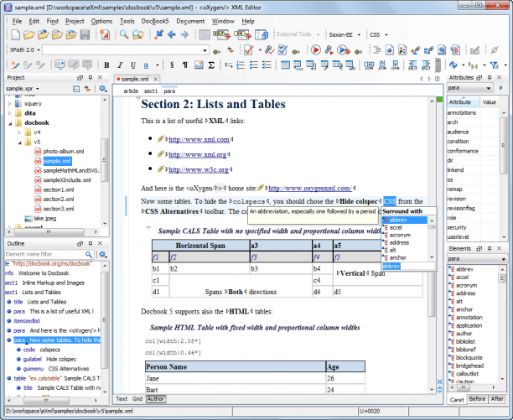
Task: Apply Underline formatting
Action: pos(133,65)
